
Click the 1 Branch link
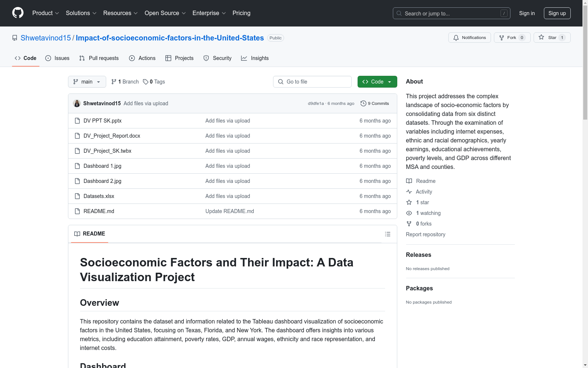125,82
